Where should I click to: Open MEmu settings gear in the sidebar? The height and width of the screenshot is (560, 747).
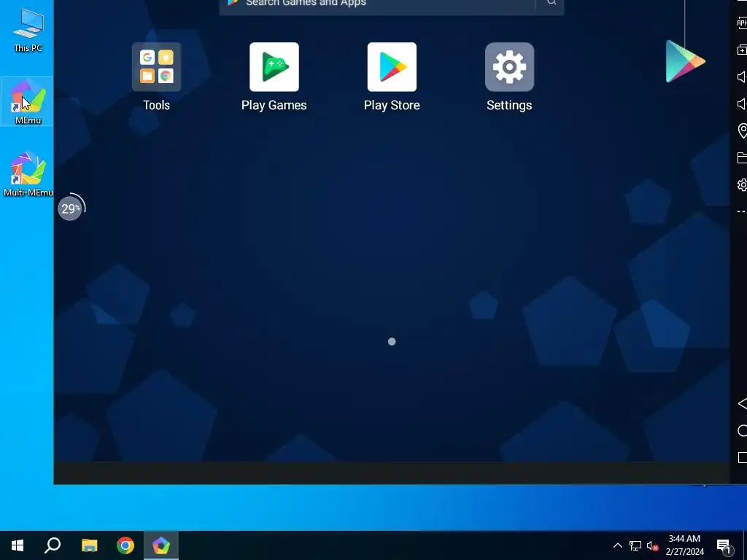(742, 184)
